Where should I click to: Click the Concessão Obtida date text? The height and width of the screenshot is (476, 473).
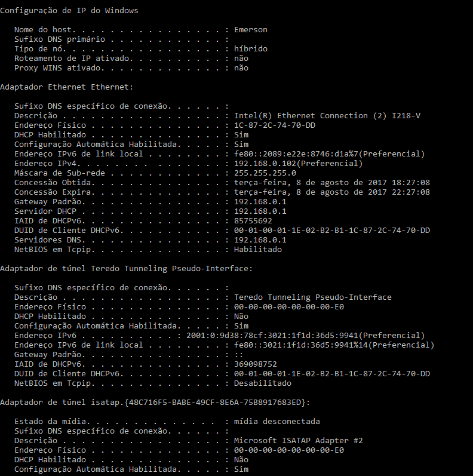332,182
